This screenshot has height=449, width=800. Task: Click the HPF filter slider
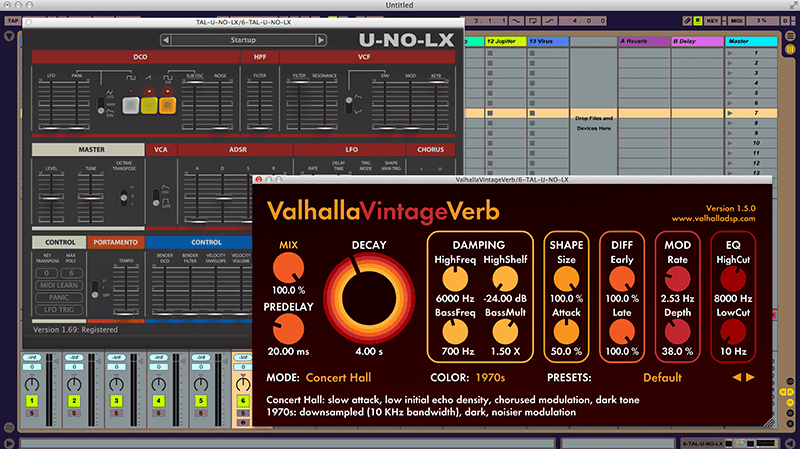(260, 105)
